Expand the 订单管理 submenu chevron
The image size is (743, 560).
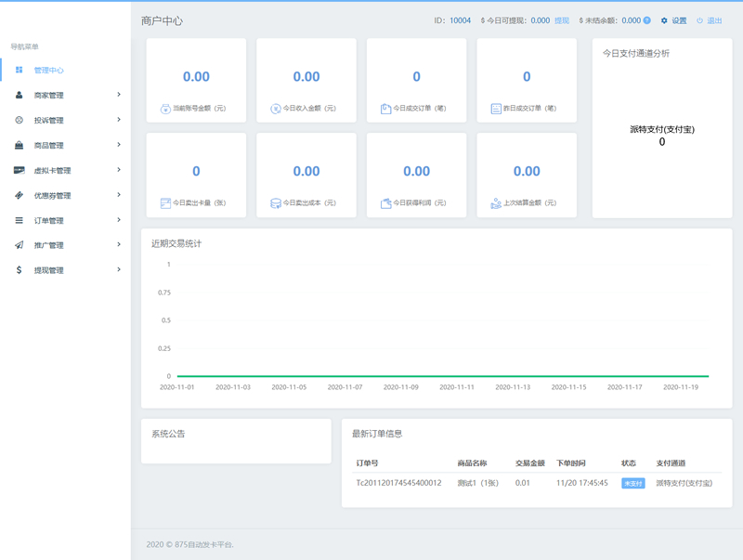tap(119, 220)
